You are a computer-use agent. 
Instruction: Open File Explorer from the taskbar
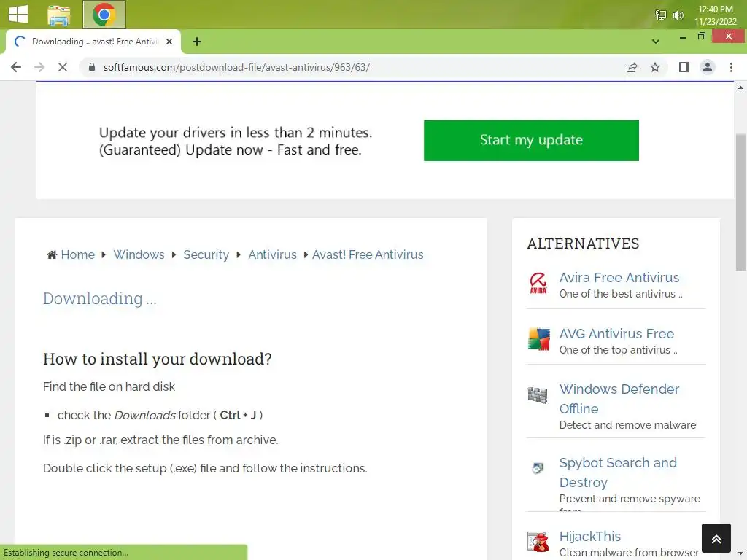(x=59, y=15)
